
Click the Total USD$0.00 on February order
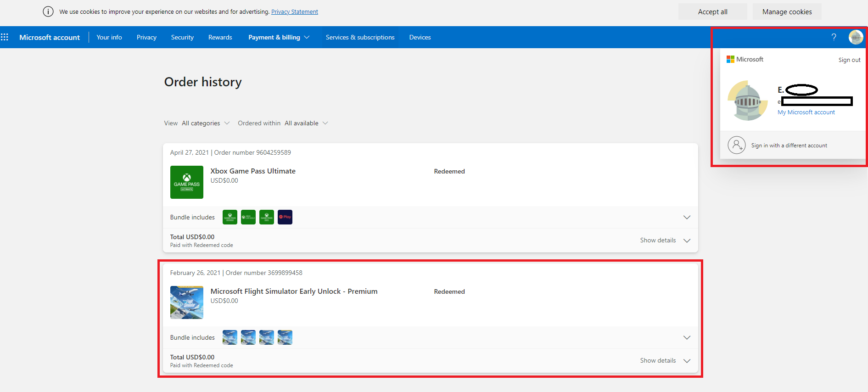pyautogui.click(x=192, y=357)
